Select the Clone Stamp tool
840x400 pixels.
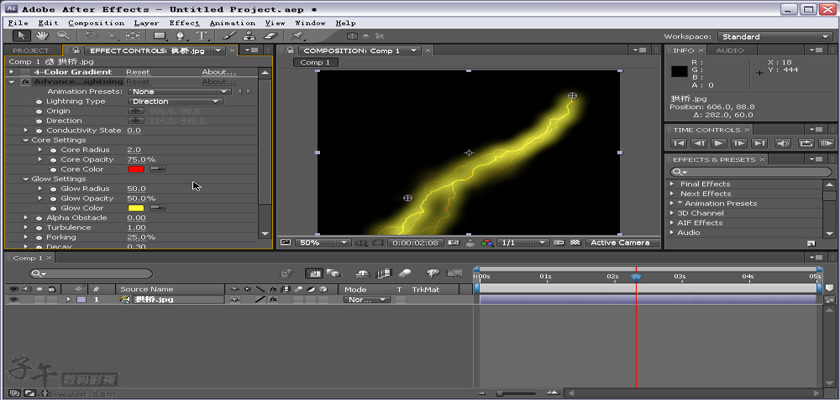tap(249, 36)
